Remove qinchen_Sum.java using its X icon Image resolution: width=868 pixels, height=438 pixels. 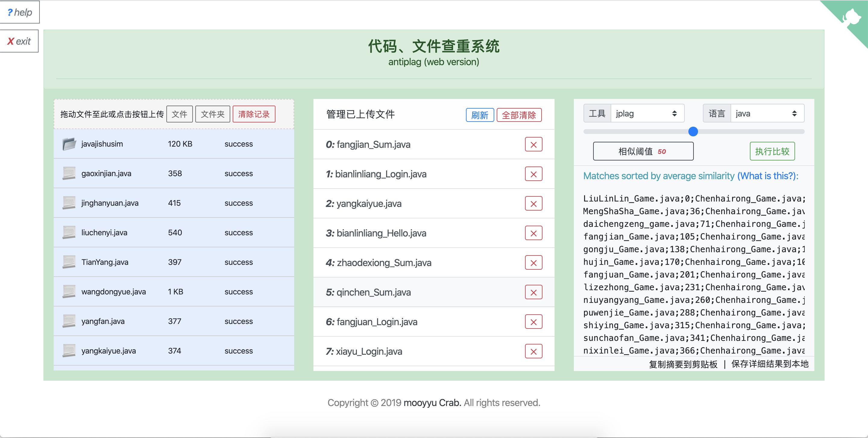coord(533,292)
